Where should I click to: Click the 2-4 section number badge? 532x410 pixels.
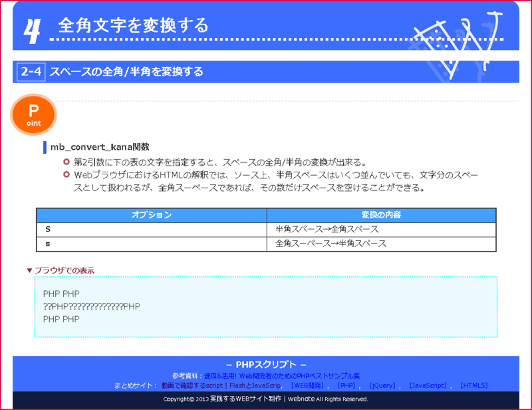(x=29, y=72)
